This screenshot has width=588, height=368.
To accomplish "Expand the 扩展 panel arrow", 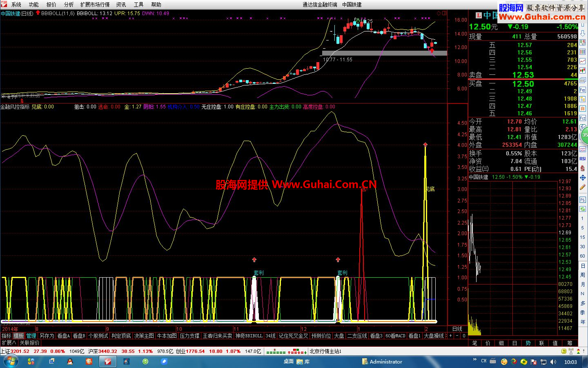I will click(9, 343).
